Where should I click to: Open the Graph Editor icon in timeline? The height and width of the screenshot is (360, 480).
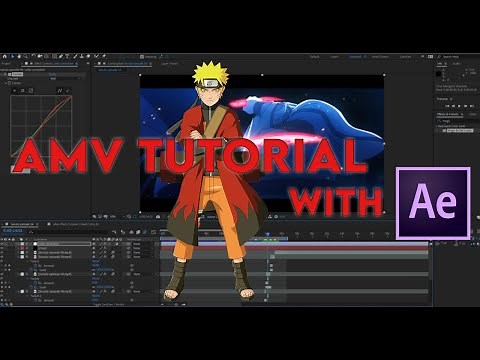(153, 232)
